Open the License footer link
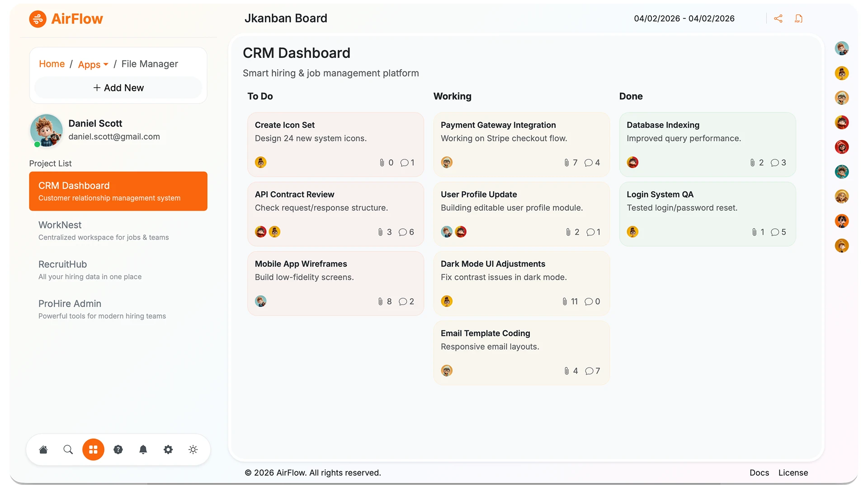 click(x=793, y=473)
